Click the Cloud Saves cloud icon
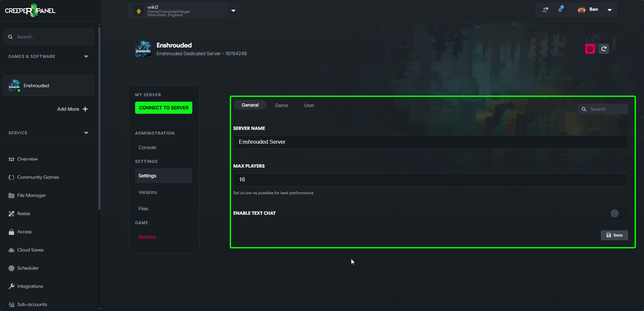 11,250
